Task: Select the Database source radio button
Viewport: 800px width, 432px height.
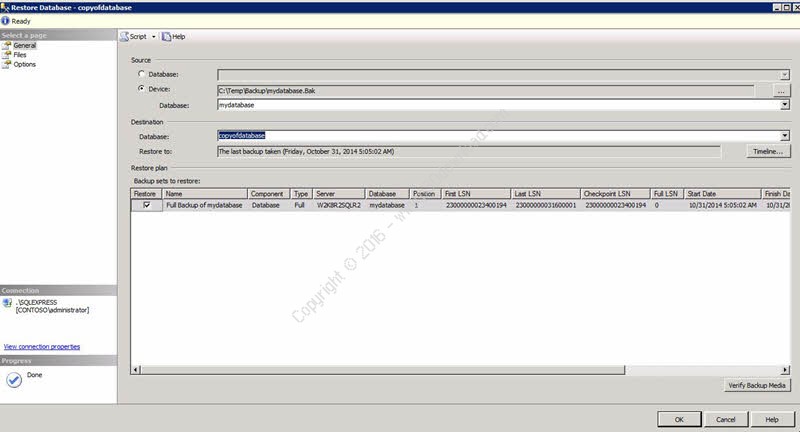Action: tap(140, 75)
